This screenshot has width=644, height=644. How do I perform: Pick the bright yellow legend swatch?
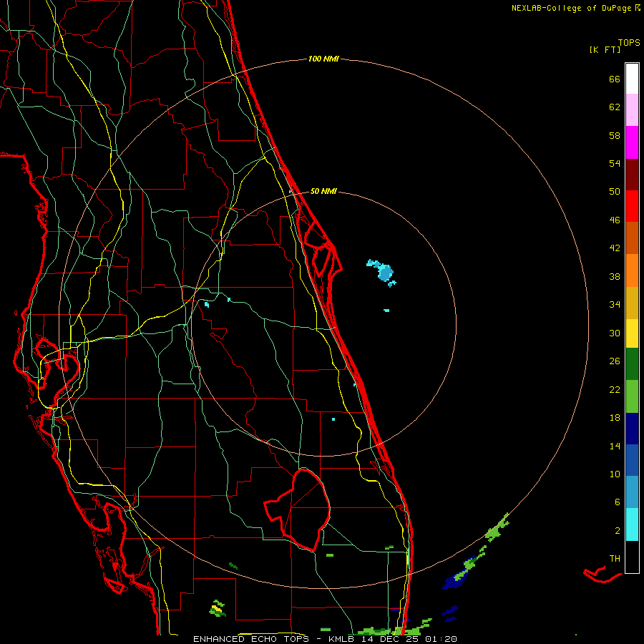pos(632,333)
